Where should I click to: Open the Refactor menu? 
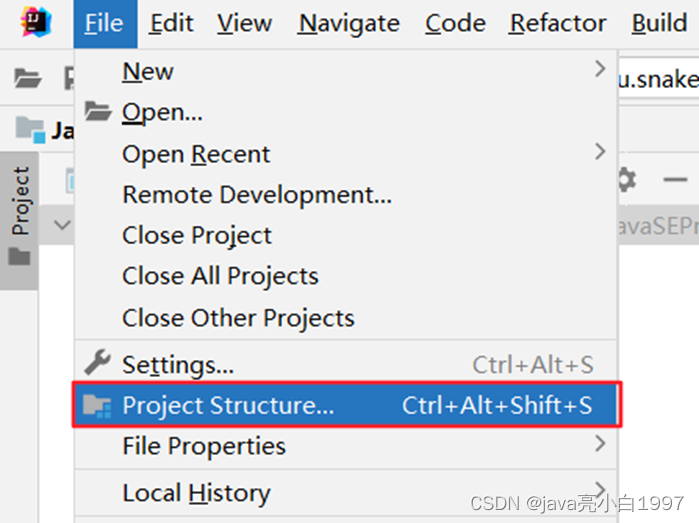click(x=557, y=23)
